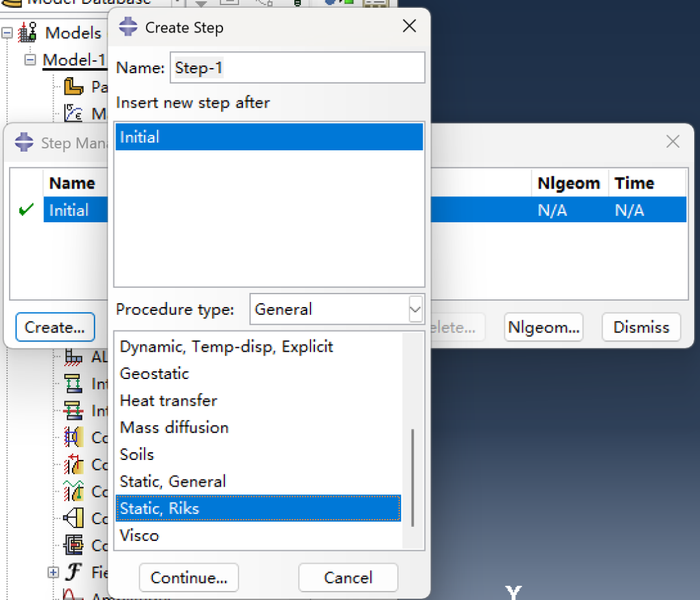Select Heat transfer procedure from list
The width and height of the screenshot is (700, 600).
click(x=169, y=400)
